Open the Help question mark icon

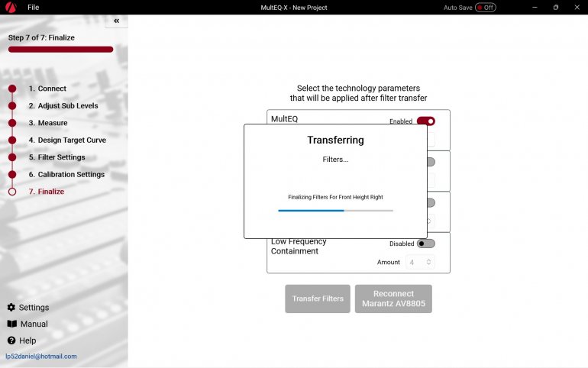point(11,341)
